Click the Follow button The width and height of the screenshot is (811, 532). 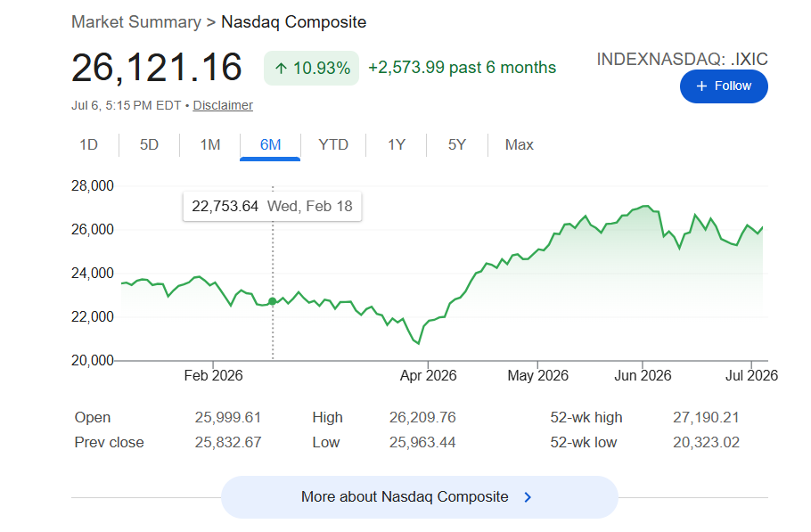[724, 86]
